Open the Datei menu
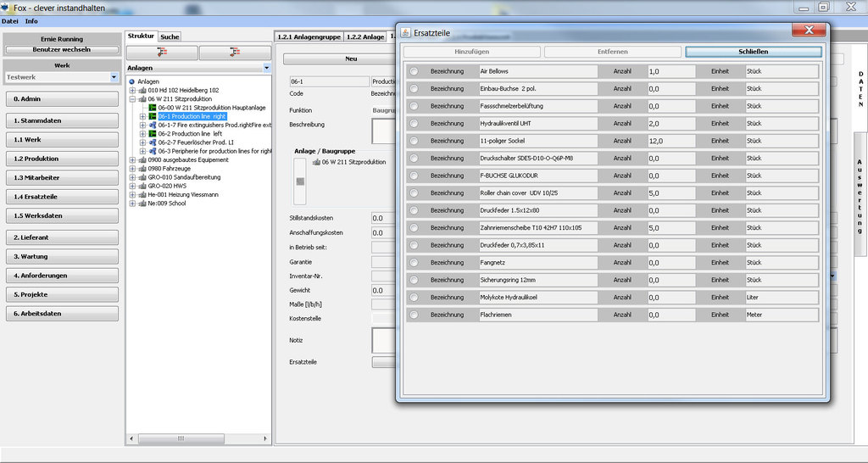The image size is (868, 463). [10, 20]
